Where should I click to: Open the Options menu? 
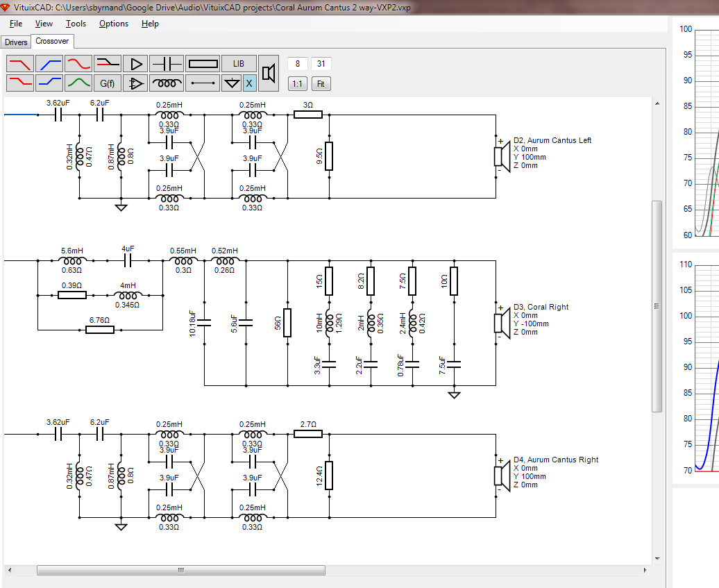click(x=114, y=24)
